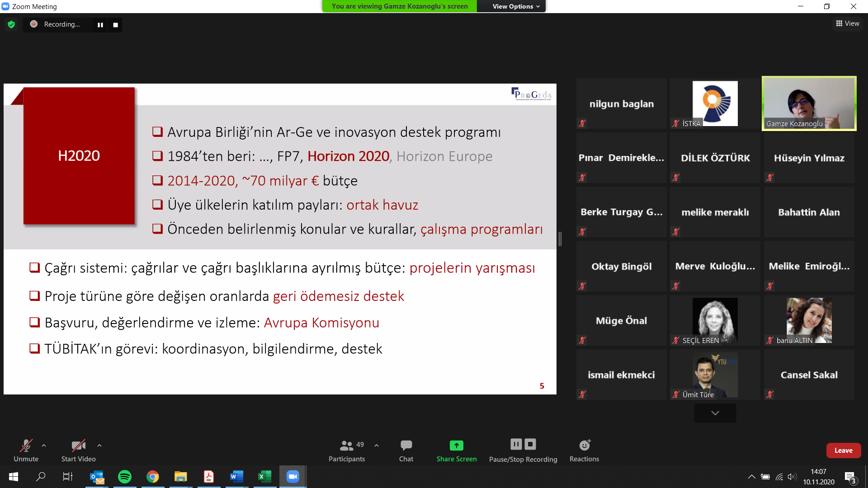This screenshot has width=868, height=488.
Task: Select DİLEK ÖZTÜRK participant tile
Action: [715, 158]
